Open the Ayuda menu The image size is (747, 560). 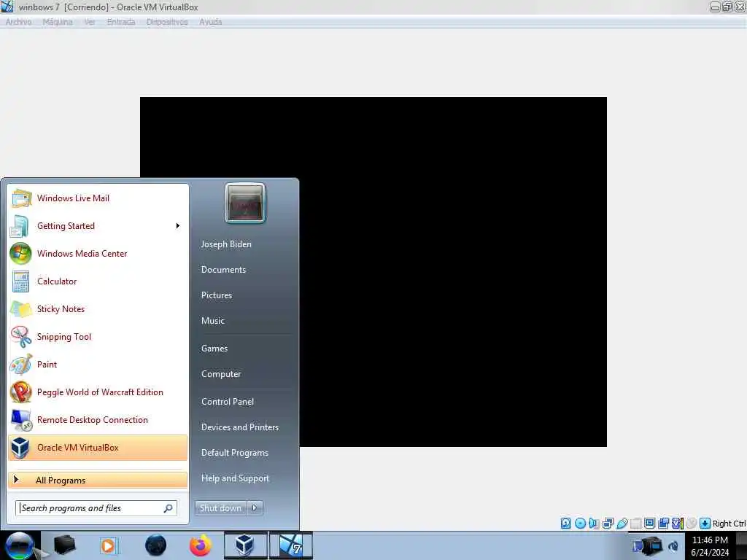click(x=211, y=22)
